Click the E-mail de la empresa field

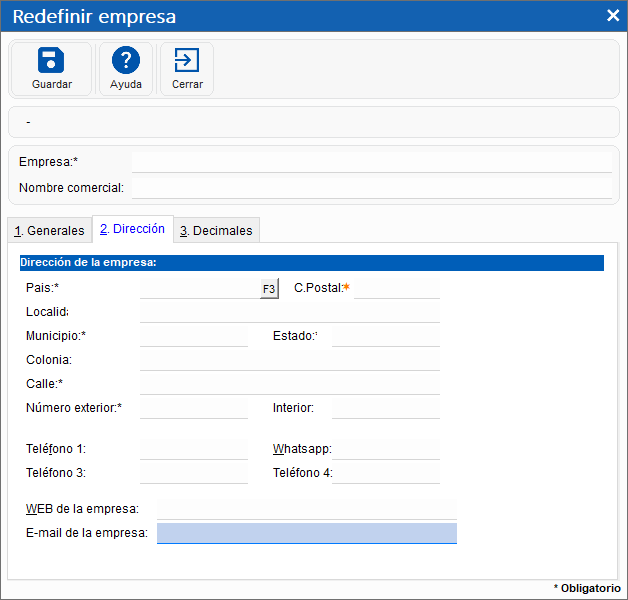tap(307, 534)
